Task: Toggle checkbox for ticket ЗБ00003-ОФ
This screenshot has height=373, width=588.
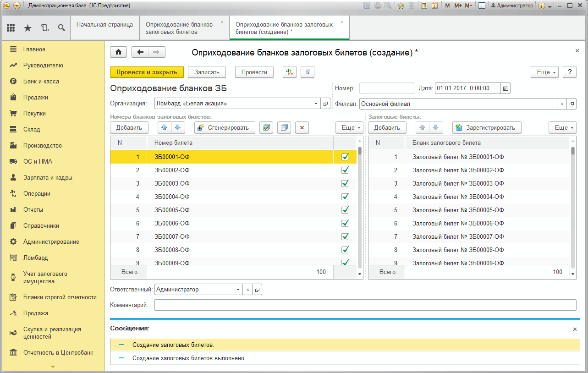Action: click(345, 183)
